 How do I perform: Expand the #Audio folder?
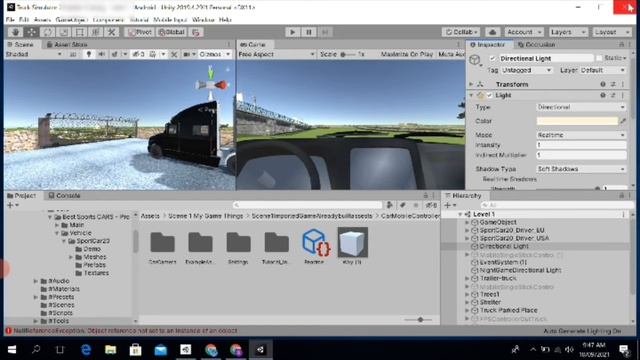click(x=36, y=281)
